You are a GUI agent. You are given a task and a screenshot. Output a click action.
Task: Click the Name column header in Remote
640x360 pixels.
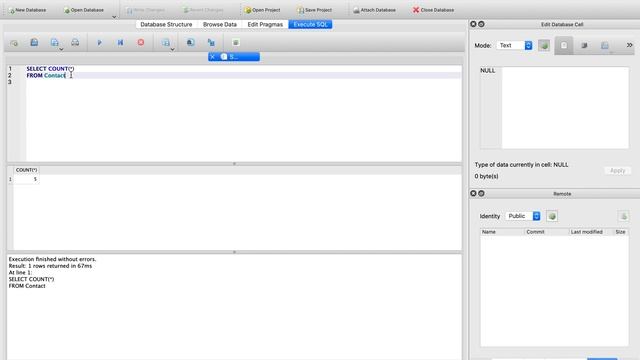(x=502, y=232)
